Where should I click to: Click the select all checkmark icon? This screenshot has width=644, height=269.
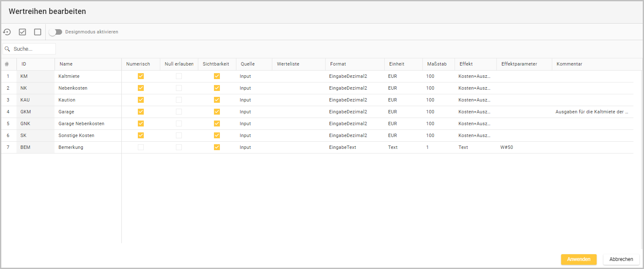point(22,32)
